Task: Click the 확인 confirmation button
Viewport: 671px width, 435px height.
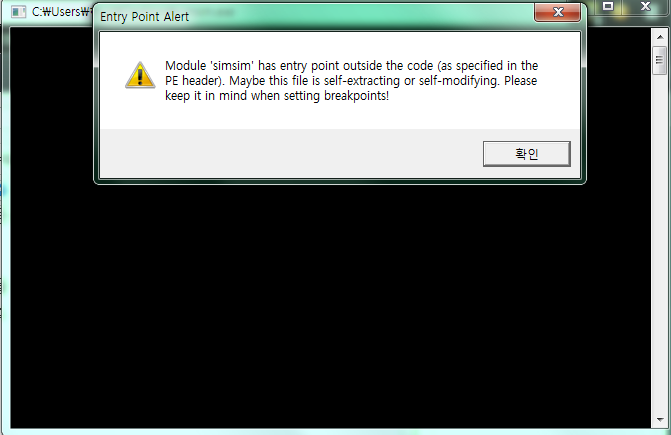Action: pyautogui.click(x=526, y=154)
